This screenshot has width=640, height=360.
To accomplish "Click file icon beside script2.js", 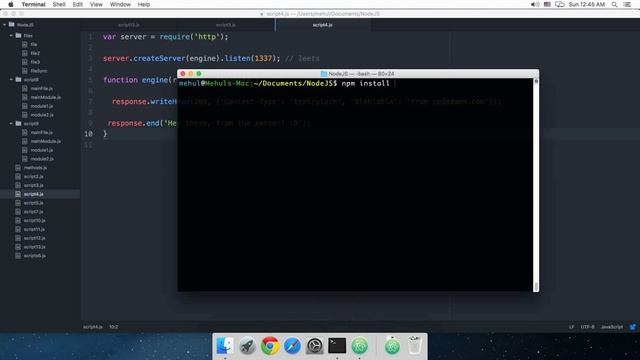I will click(18, 176).
